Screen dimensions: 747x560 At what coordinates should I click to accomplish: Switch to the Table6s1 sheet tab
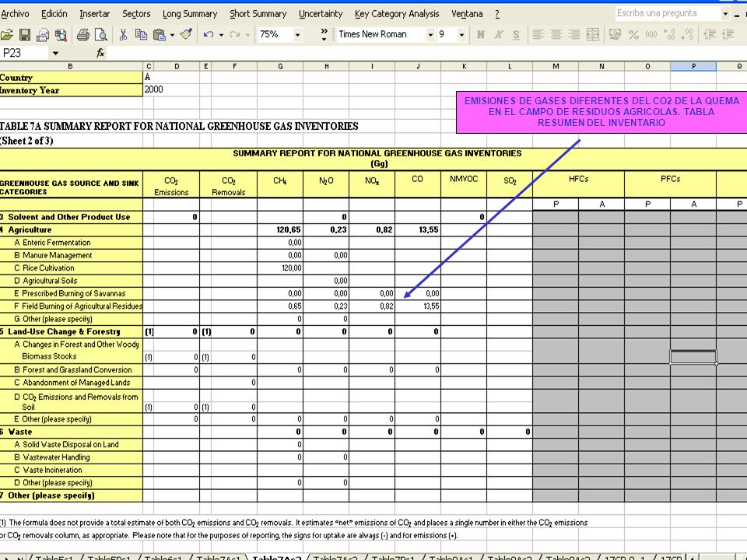(163, 558)
